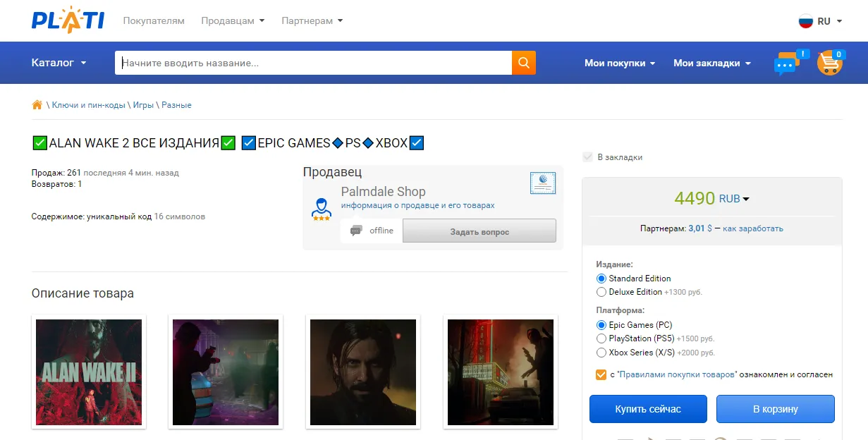
Task: Click the 'Возвратов: 1' text
Action: 57,184
